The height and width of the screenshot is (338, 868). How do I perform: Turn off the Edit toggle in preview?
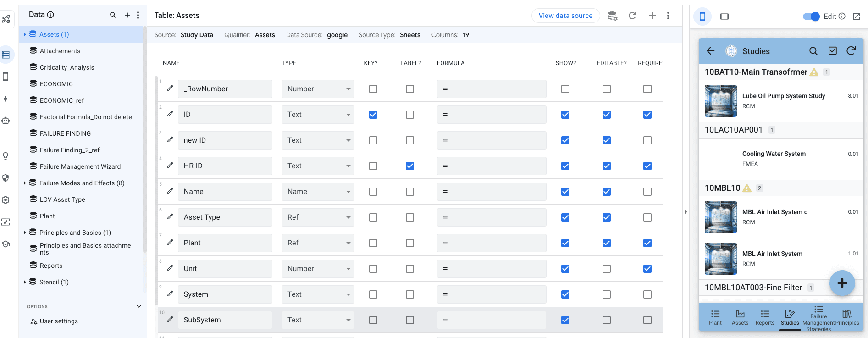811,17
